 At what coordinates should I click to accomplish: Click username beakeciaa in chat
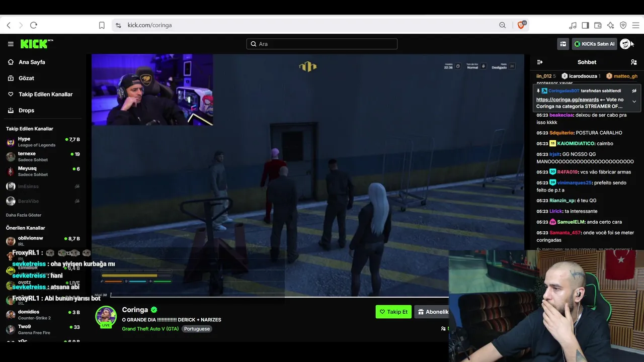coord(561,115)
